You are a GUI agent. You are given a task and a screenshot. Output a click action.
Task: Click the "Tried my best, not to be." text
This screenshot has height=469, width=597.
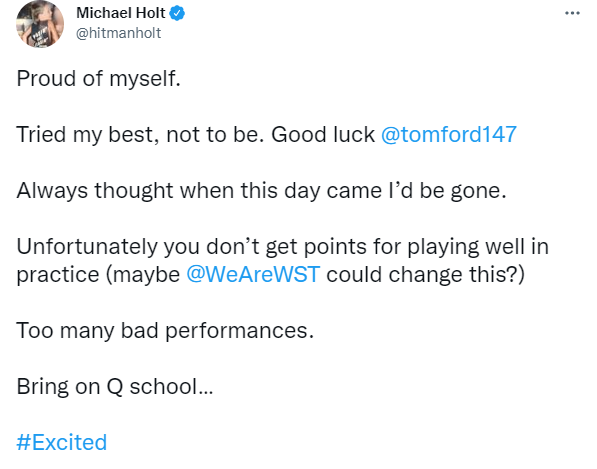pyautogui.click(x=140, y=135)
